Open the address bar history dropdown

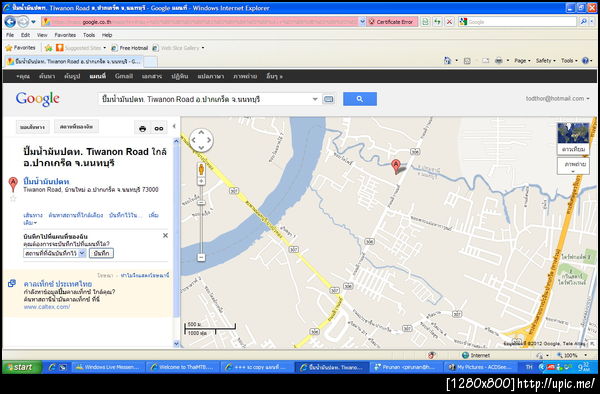(x=362, y=22)
